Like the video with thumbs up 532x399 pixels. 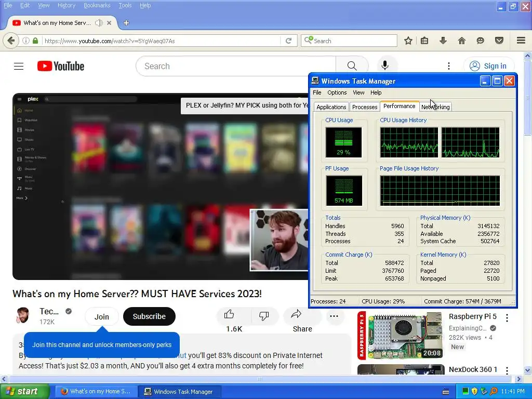coord(229,315)
